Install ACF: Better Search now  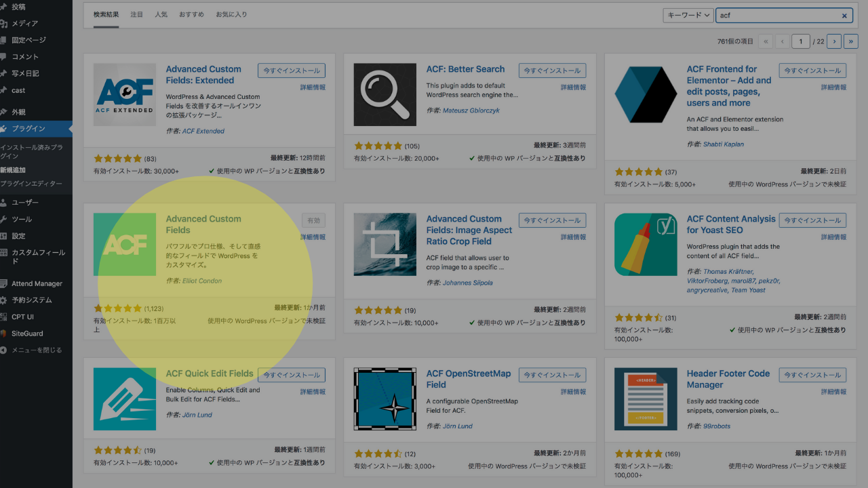point(553,70)
